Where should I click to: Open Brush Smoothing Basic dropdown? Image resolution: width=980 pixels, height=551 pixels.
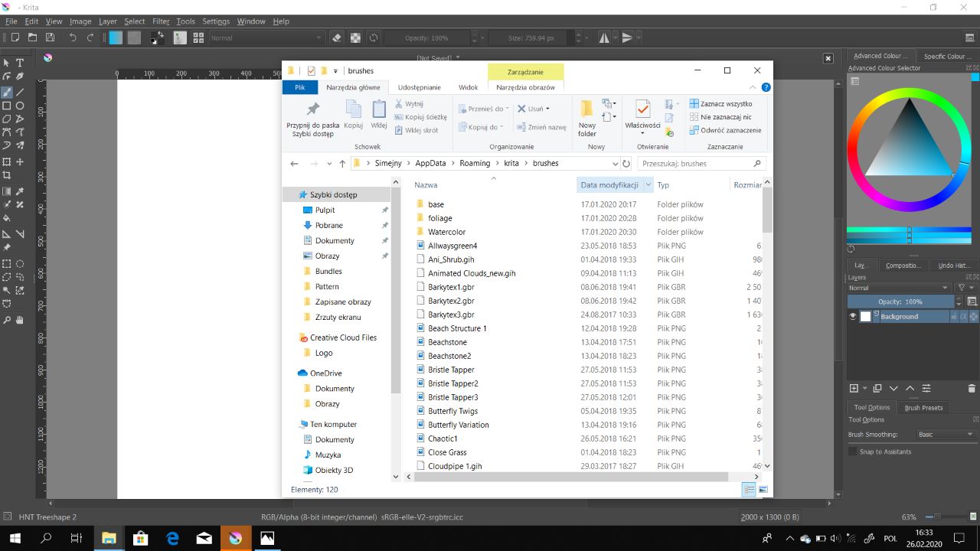click(946, 435)
